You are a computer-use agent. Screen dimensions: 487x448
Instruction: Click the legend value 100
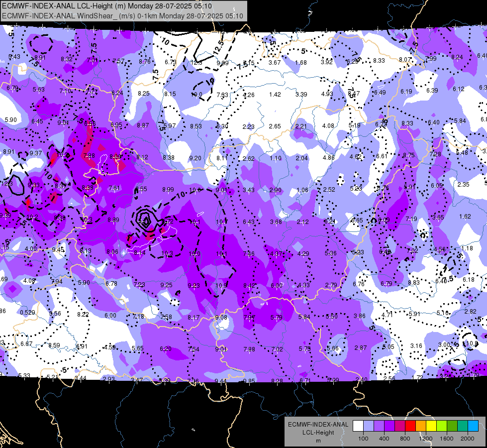(363, 439)
